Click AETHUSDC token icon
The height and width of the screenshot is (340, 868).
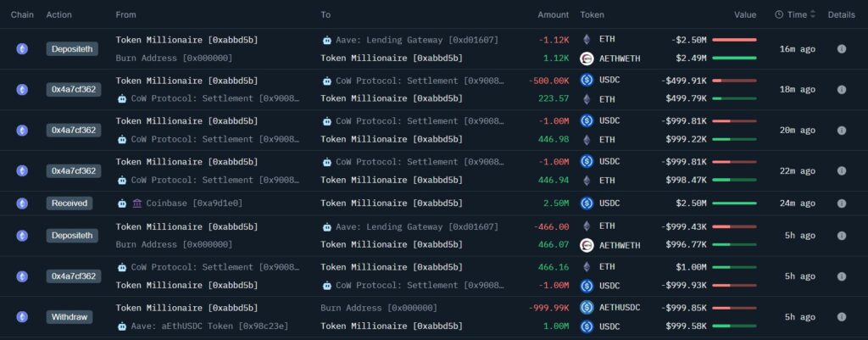tap(587, 307)
